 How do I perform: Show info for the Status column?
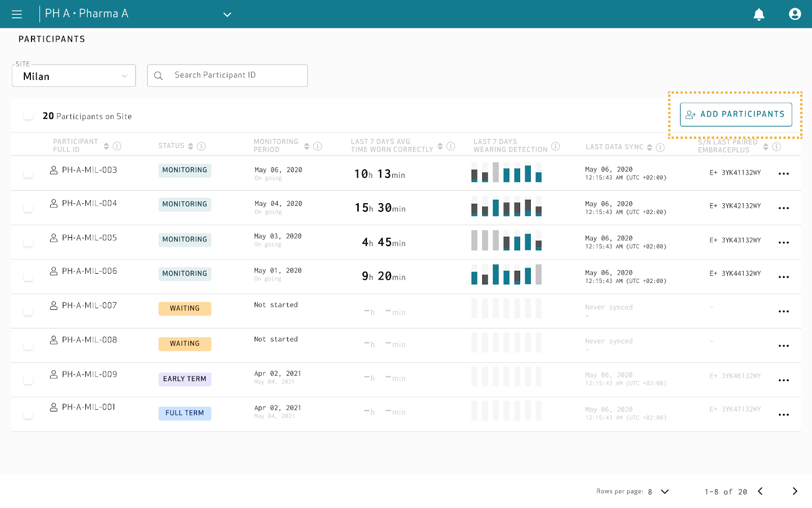tap(201, 146)
